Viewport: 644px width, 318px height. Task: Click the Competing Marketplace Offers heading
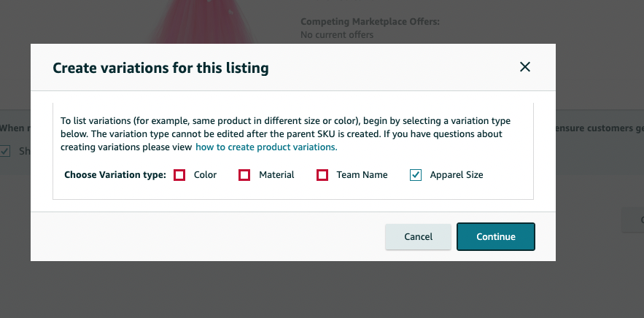[x=370, y=22]
